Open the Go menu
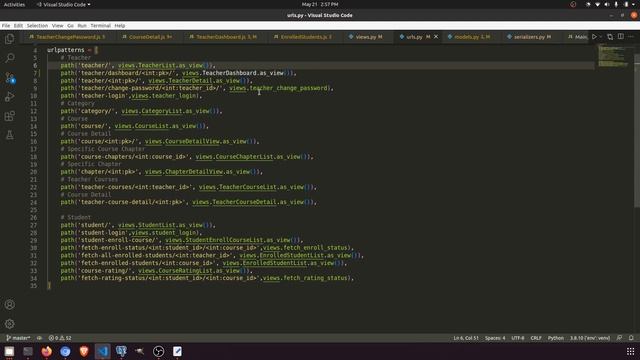 (70, 25)
